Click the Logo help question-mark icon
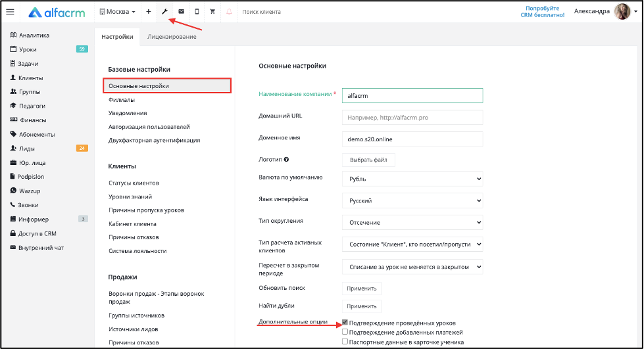644x349 pixels. [x=286, y=159]
